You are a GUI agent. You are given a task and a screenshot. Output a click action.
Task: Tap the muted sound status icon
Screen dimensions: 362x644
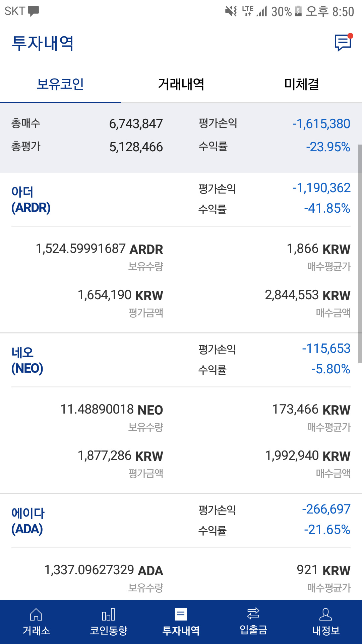pyautogui.click(x=231, y=11)
